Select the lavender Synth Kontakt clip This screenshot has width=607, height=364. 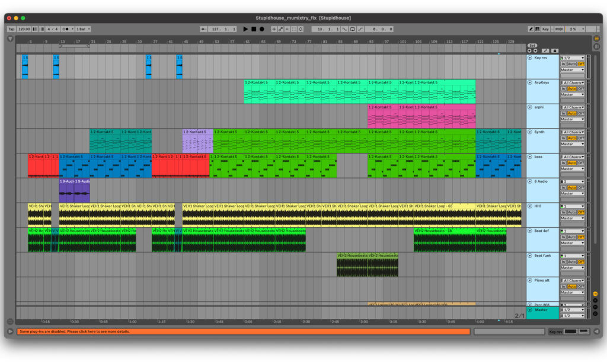[x=198, y=141]
